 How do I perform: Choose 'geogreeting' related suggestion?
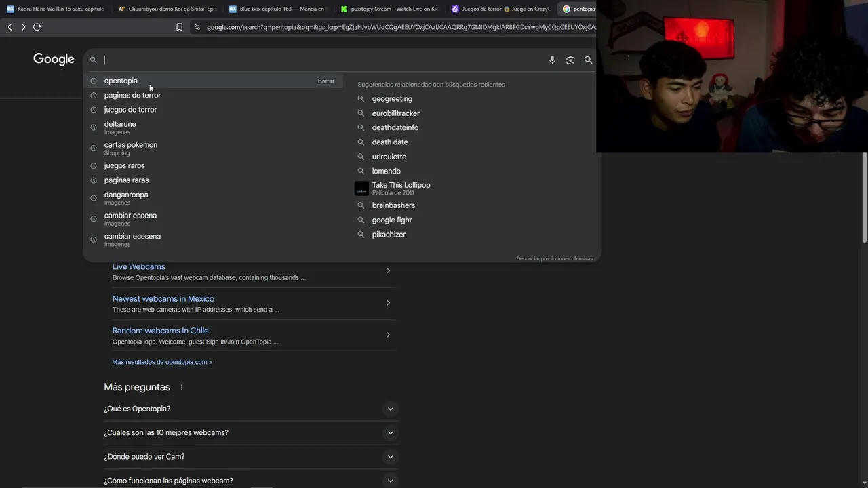click(x=392, y=99)
